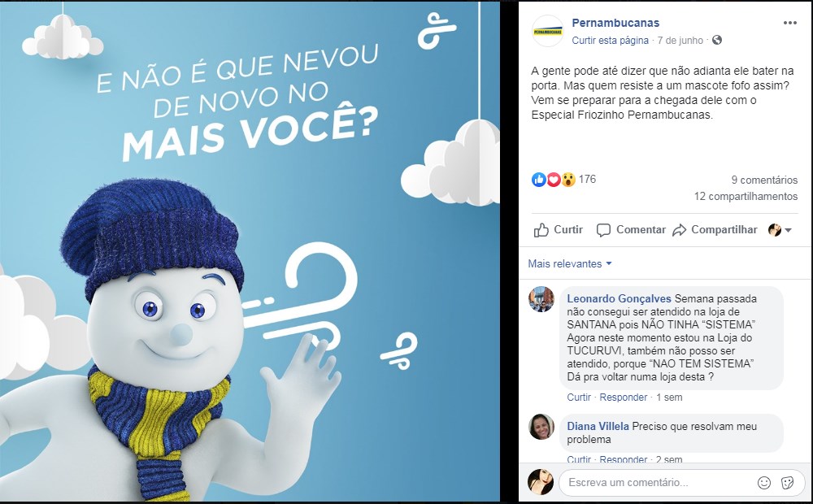Like the post with Curtir button
The height and width of the screenshot is (504, 813).
pyautogui.click(x=559, y=230)
